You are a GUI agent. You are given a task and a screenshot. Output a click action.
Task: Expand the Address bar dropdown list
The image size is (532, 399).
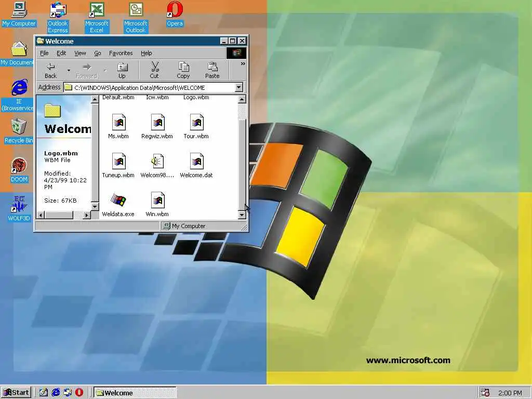(x=239, y=87)
